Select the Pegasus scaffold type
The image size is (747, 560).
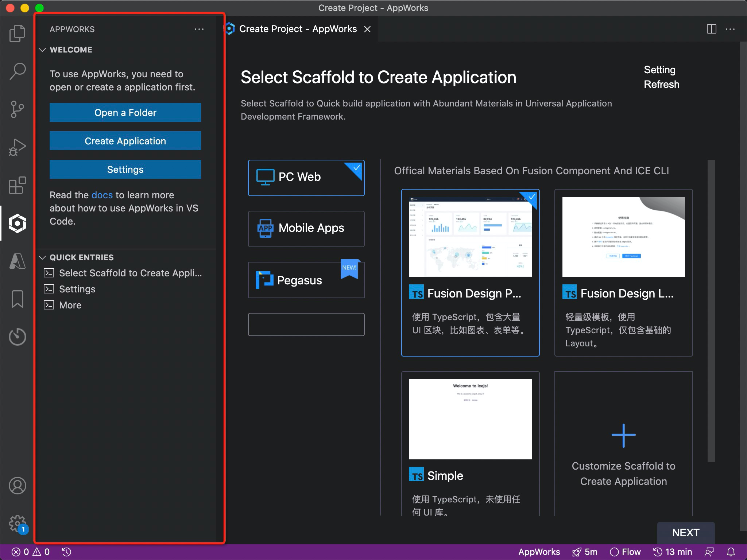click(306, 280)
